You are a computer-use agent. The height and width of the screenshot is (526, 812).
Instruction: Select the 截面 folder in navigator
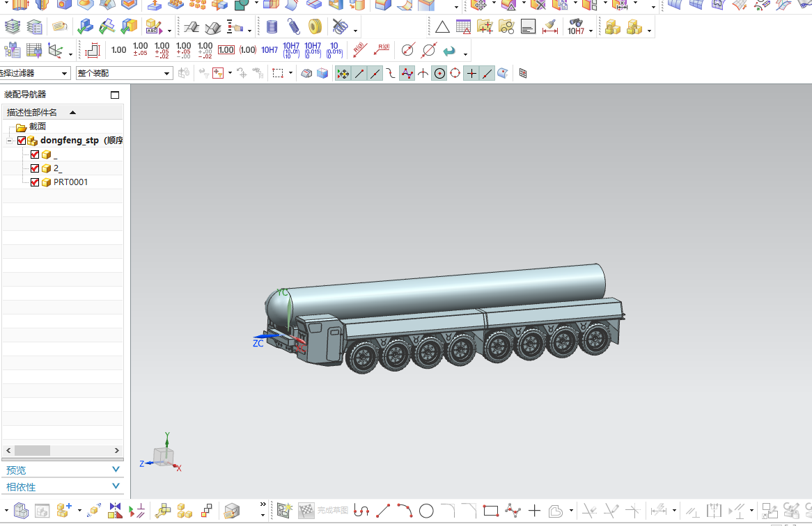(37, 127)
